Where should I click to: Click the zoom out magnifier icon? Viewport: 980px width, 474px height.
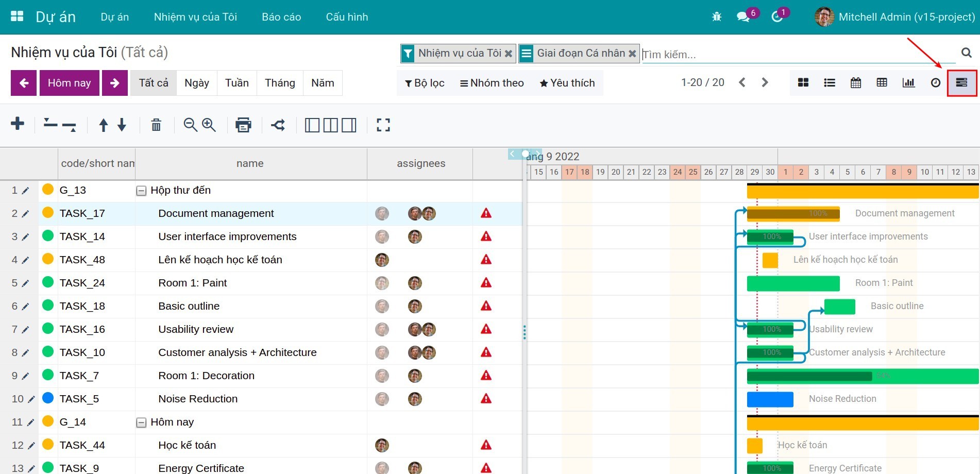190,125
